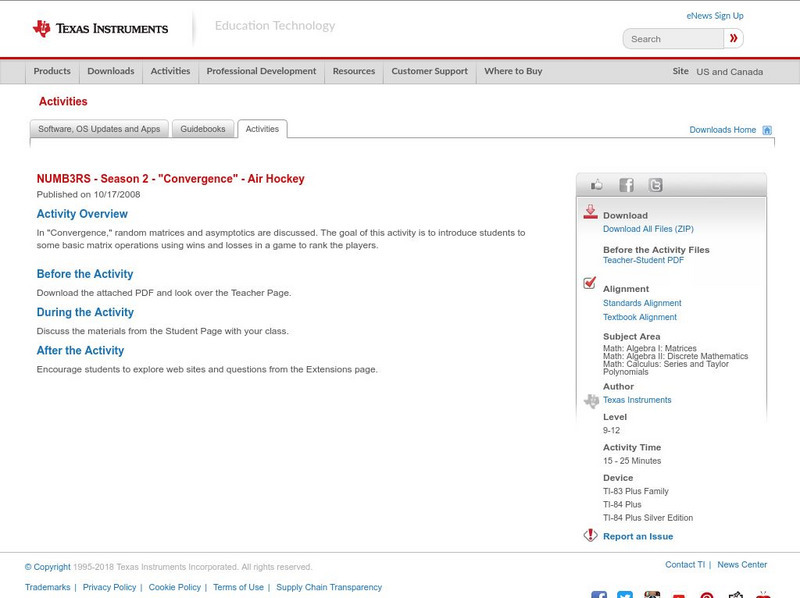Click 'TI-84 Plus Silver Edition' device text

pyautogui.click(x=648, y=518)
